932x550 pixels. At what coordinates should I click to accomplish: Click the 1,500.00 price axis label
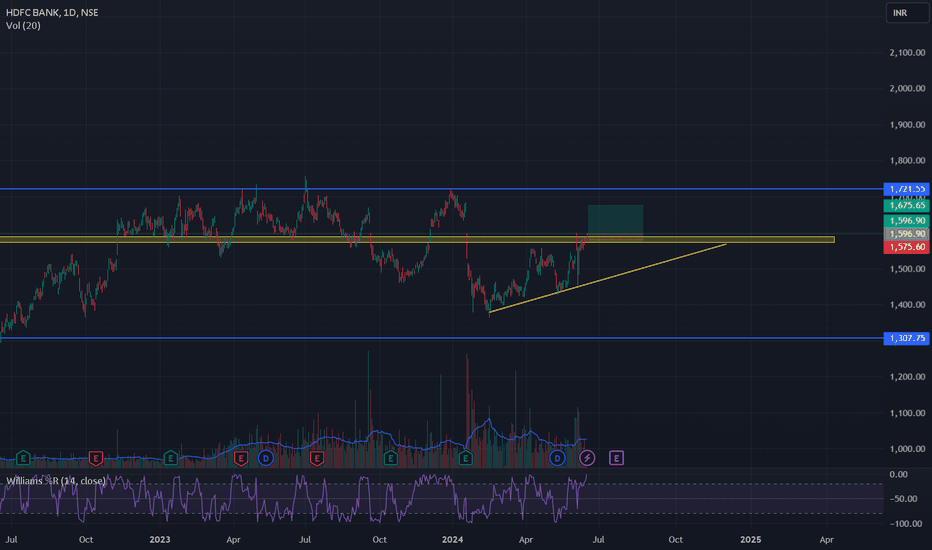(907, 269)
